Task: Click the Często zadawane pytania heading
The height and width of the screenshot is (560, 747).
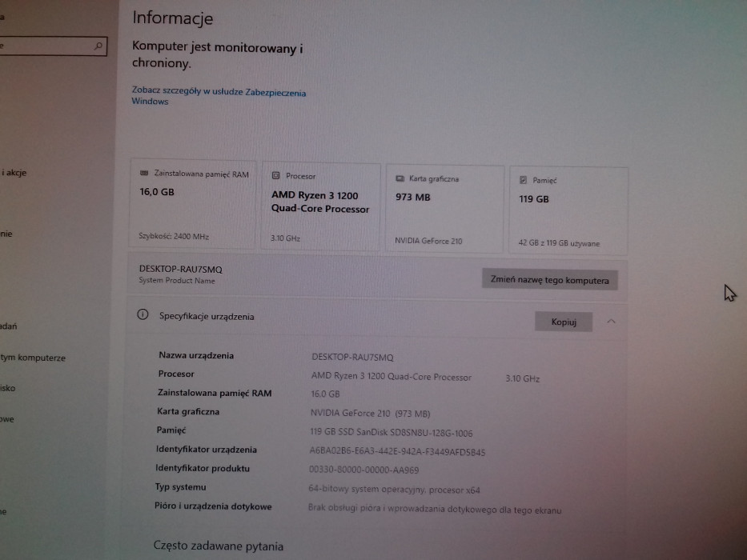Action: (x=219, y=546)
